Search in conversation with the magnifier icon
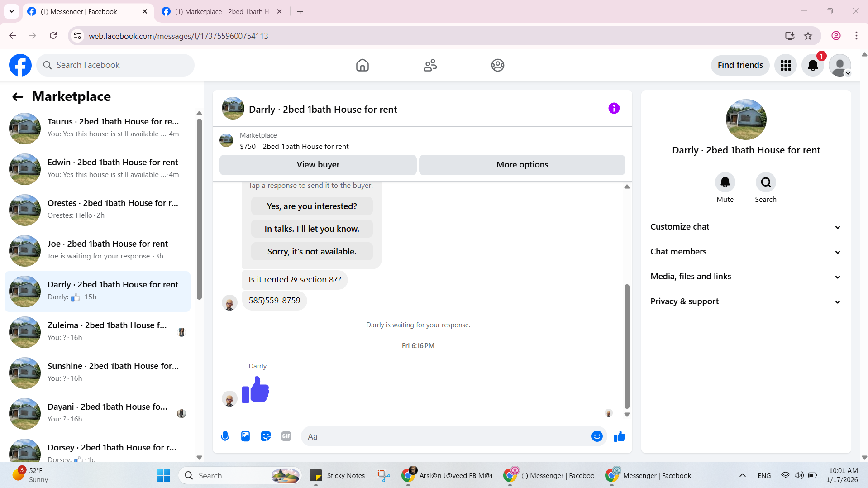The width and height of the screenshot is (868, 488). [x=766, y=182]
